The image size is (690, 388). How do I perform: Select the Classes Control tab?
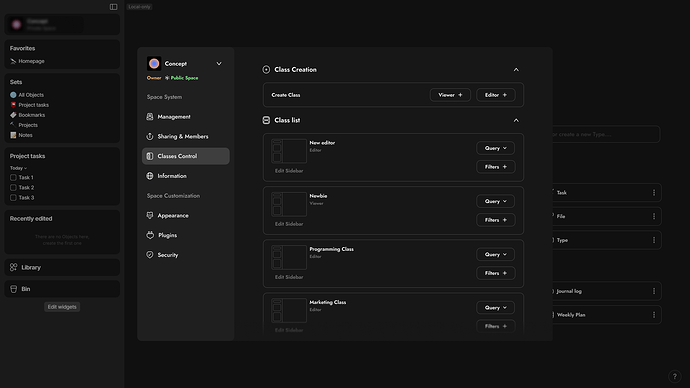[x=186, y=156]
